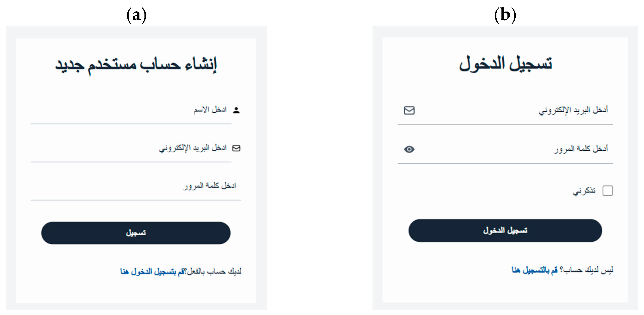Click the (a) figure label

click(x=136, y=15)
